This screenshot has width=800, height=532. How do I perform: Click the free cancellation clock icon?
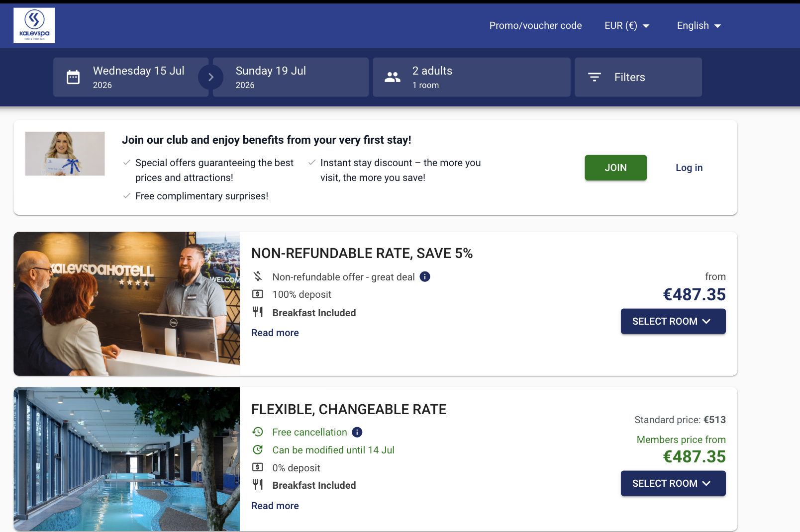[258, 432]
